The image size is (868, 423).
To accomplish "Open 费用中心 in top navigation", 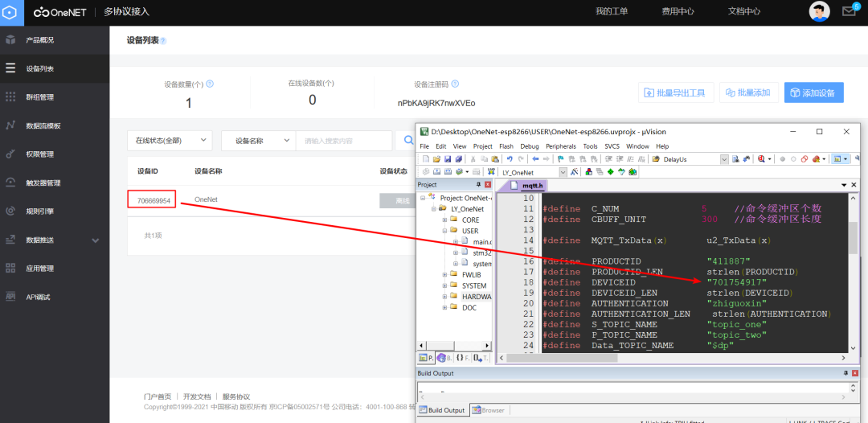I will pyautogui.click(x=678, y=11).
